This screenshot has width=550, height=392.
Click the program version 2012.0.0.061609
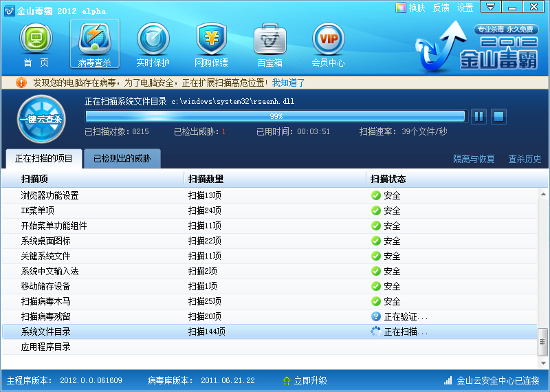point(91,380)
